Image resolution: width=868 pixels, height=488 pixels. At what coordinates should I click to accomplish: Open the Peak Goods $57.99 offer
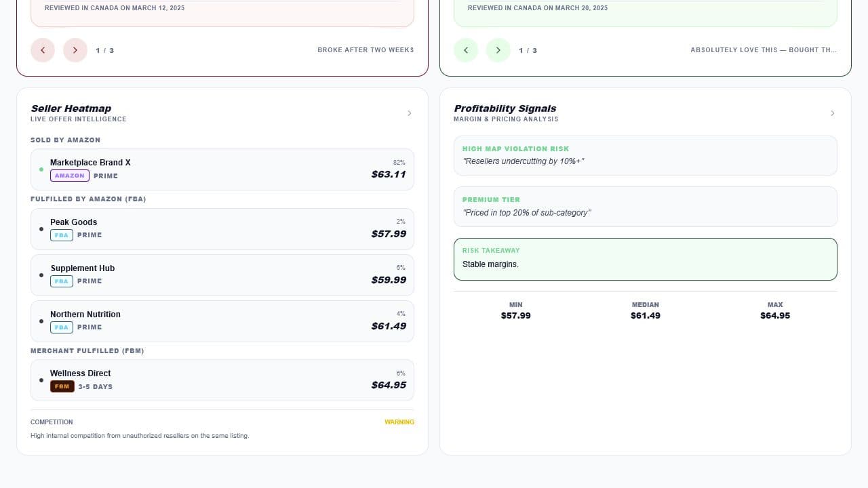coord(222,229)
